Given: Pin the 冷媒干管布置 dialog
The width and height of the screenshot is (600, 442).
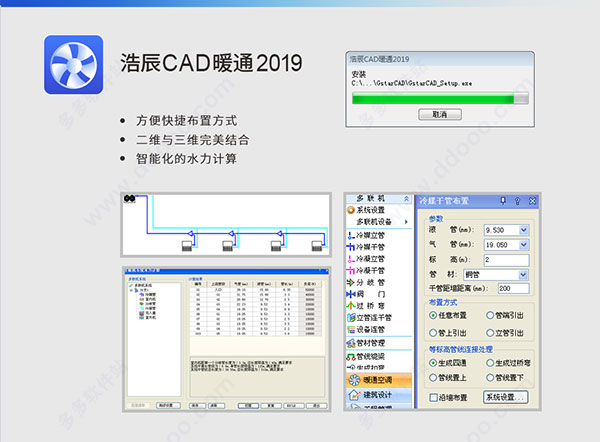Looking at the screenshot, I should point(503,201).
